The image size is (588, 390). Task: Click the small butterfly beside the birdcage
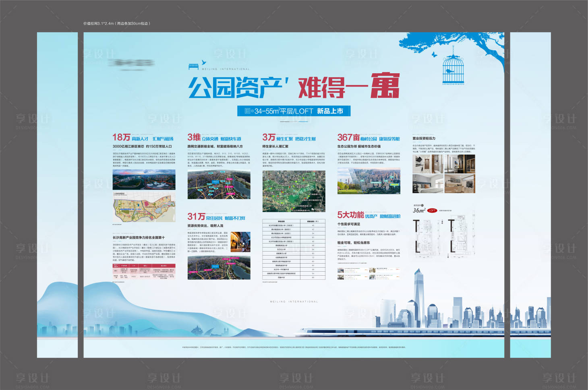coord(434,54)
